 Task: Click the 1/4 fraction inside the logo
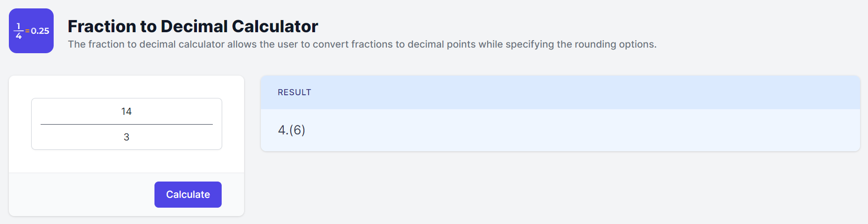[19, 31]
